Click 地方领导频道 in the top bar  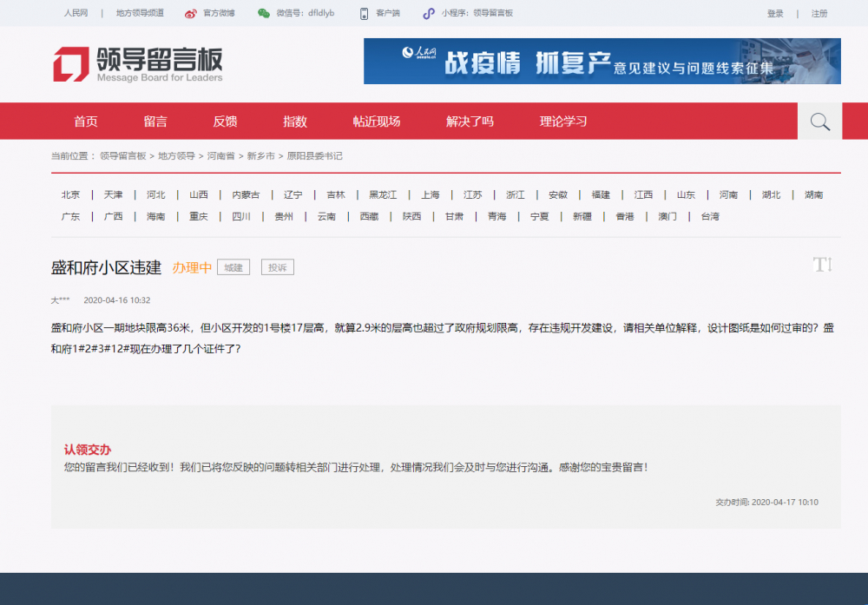(x=141, y=13)
